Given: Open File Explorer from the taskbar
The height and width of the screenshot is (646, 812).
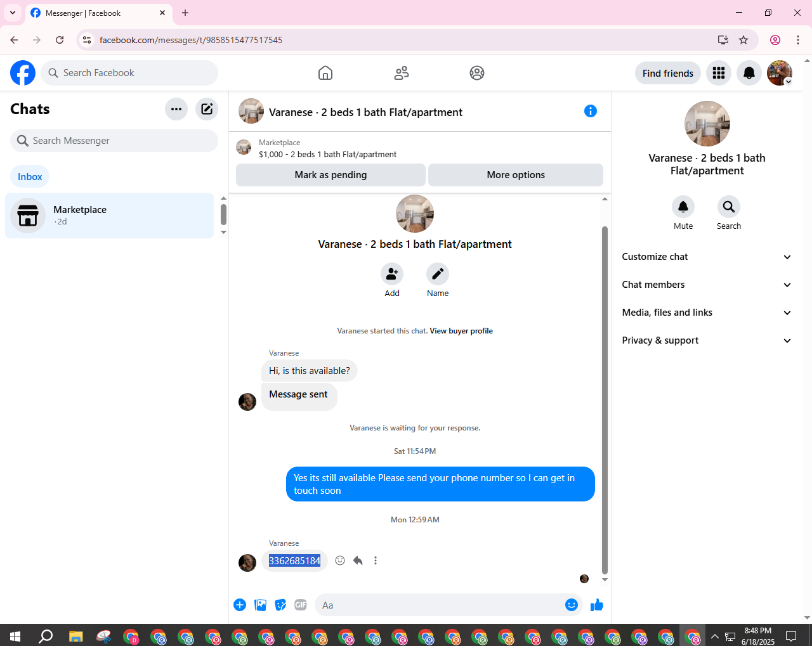Looking at the screenshot, I should [x=76, y=636].
